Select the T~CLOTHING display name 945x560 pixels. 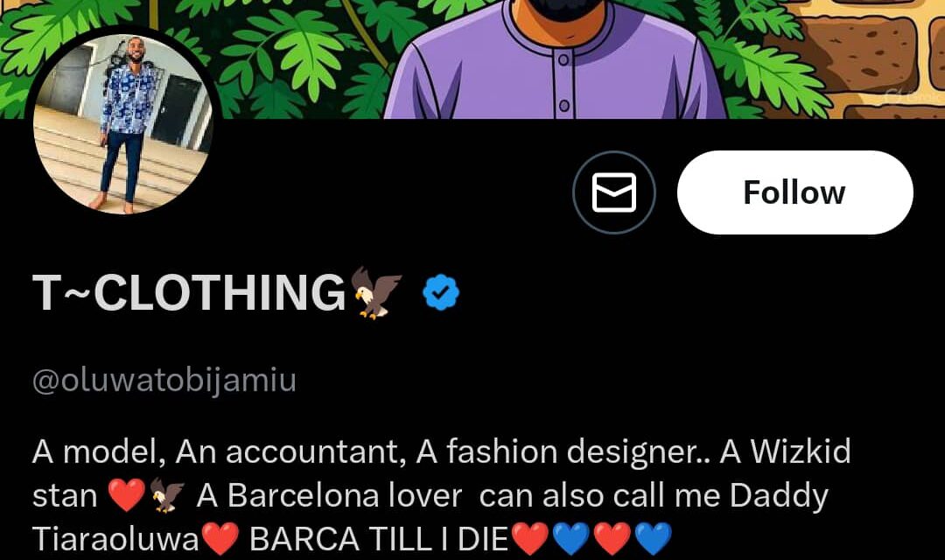pyautogui.click(x=190, y=292)
